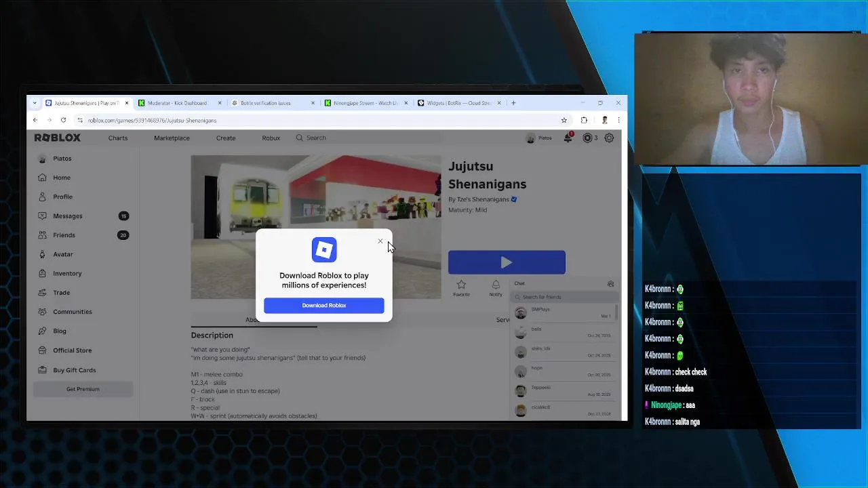Open Official Store in the sidebar
The image size is (868, 488).
(x=73, y=350)
